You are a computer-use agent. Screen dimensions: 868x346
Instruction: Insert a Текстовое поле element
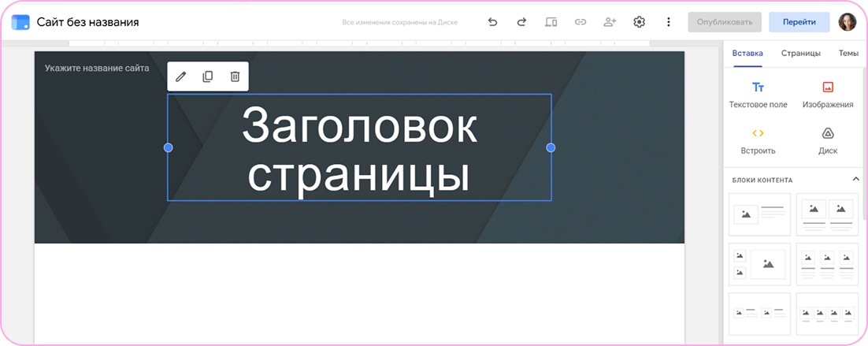[x=758, y=95]
